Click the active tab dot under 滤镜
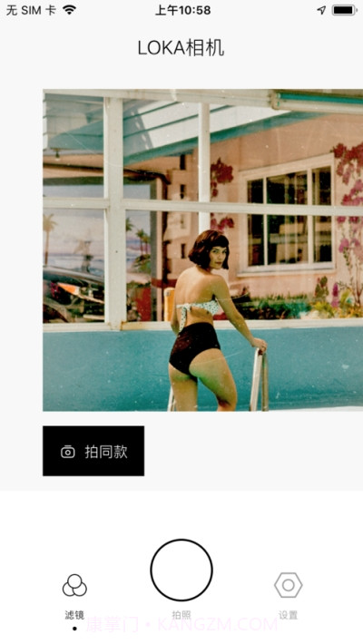This screenshot has width=363, height=644. pos(74,629)
